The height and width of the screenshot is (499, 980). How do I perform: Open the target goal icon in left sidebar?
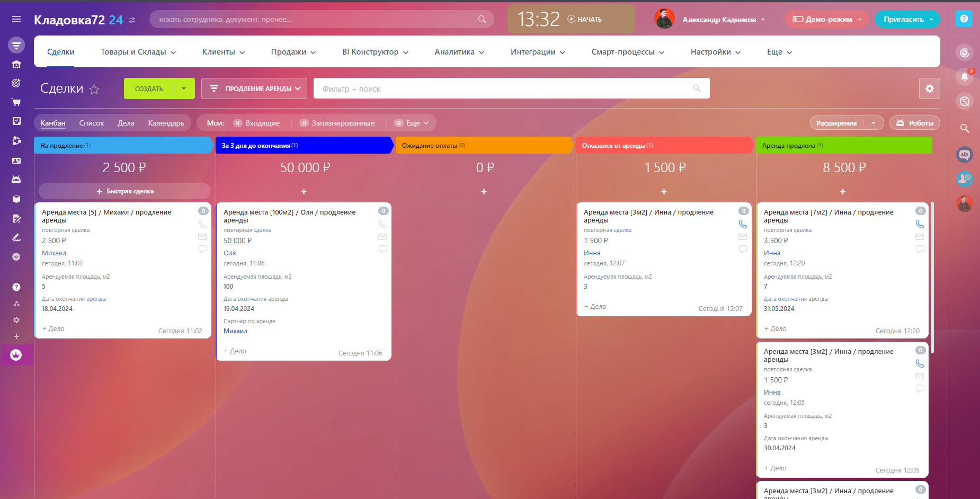click(16, 83)
